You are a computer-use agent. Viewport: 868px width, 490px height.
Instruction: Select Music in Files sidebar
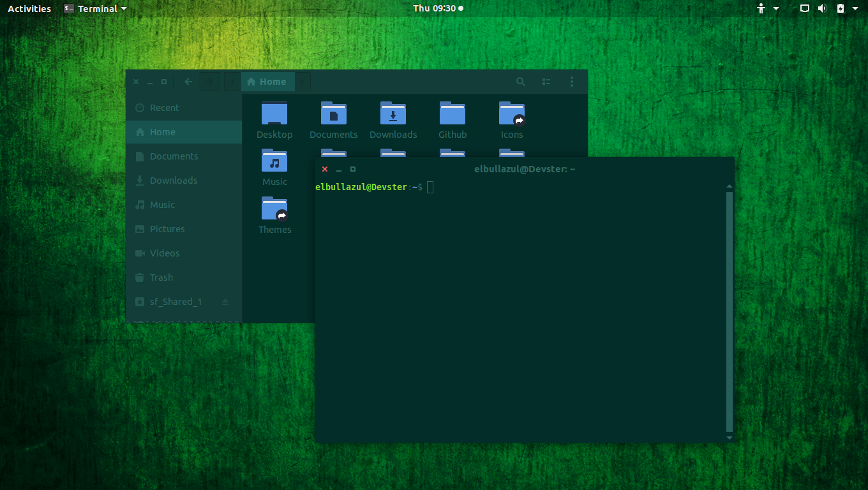(184, 205)
